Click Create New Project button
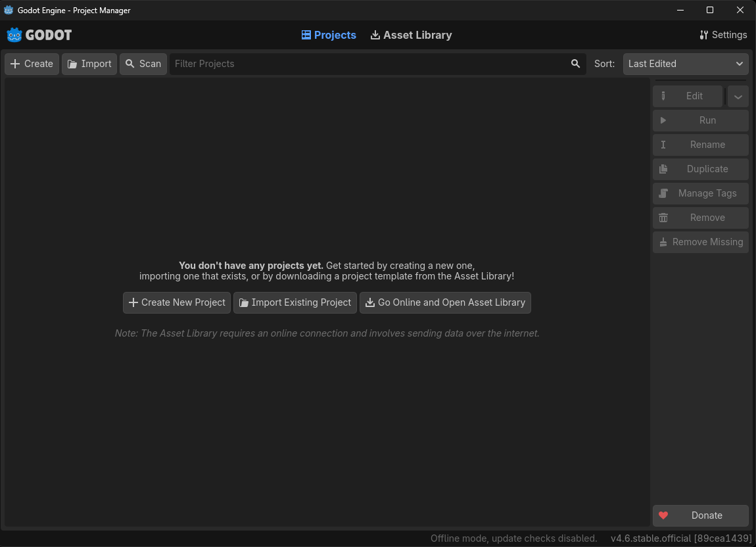The height and width of the screenshot is (547, 756). click(177, 302)
